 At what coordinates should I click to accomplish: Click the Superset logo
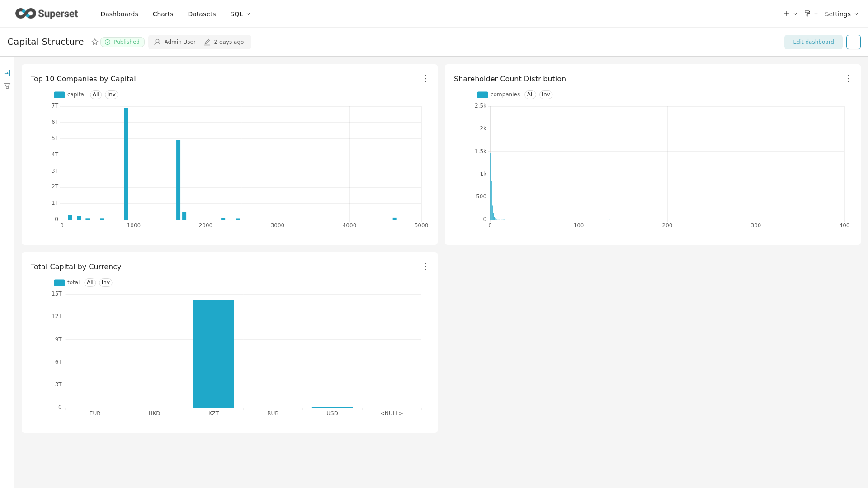click(47, 14)
